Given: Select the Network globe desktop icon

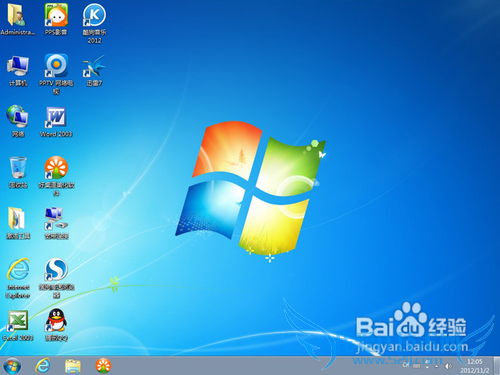Looking at the screenshot, I should [17, 116].
